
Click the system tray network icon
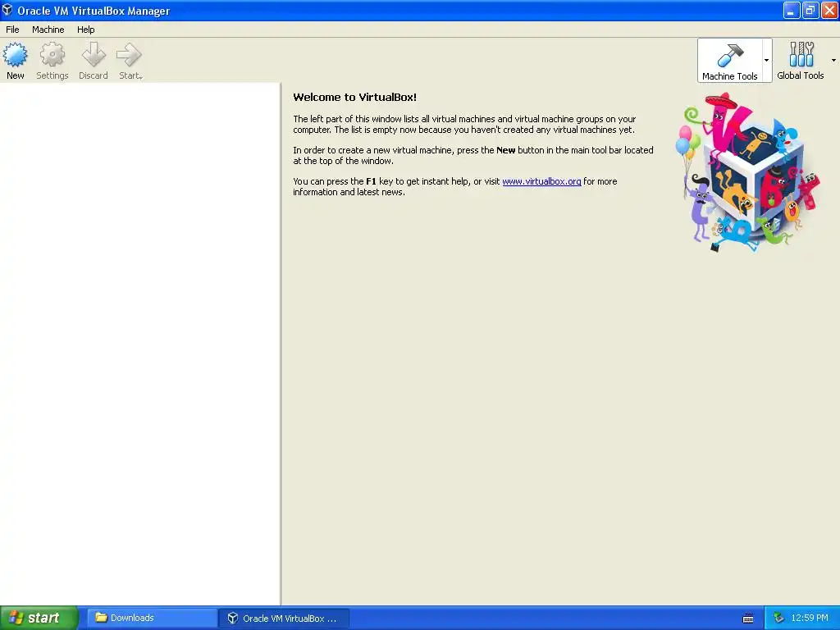pyautogui.click(x=778, y=618)
